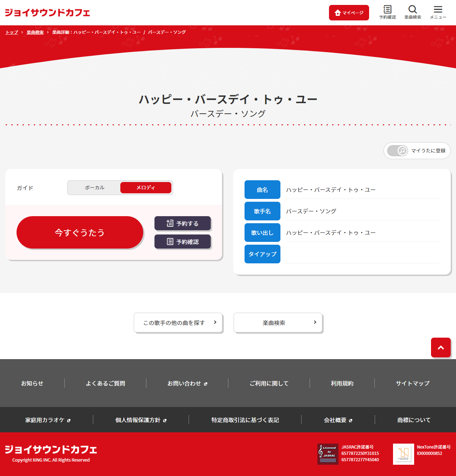The image size is (456, 476).
Task: Click the 予約する button
Action: click(183, 223)
